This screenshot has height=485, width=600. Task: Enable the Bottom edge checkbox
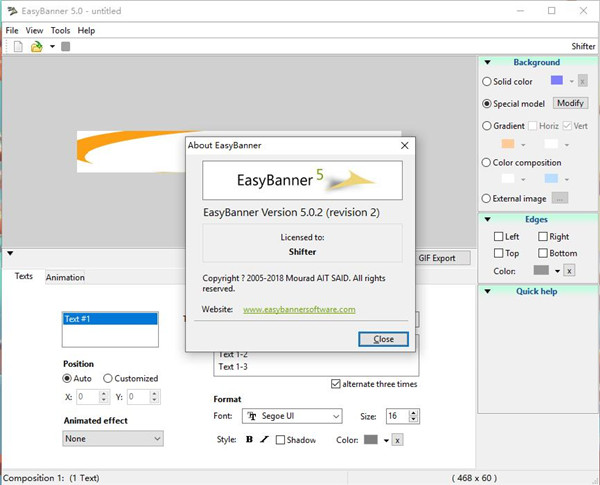pos(543,253)
